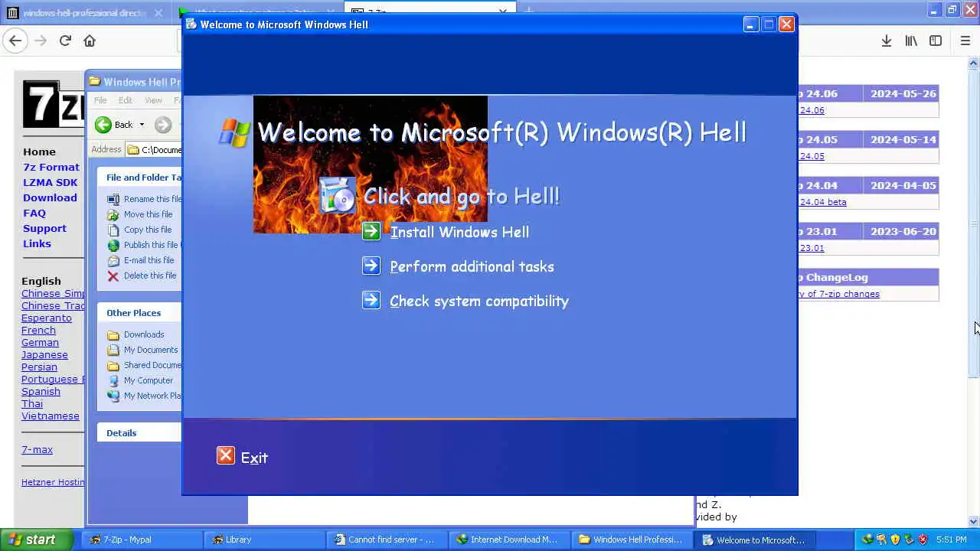
Task: Click the Rename this file icon
Action: [x=113, y=199]
